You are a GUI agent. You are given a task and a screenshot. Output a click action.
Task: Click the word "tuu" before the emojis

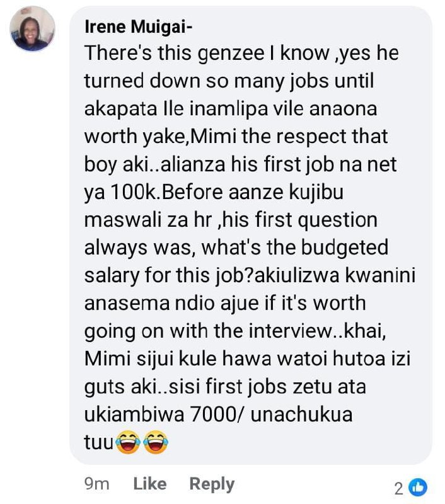(99, 443)
